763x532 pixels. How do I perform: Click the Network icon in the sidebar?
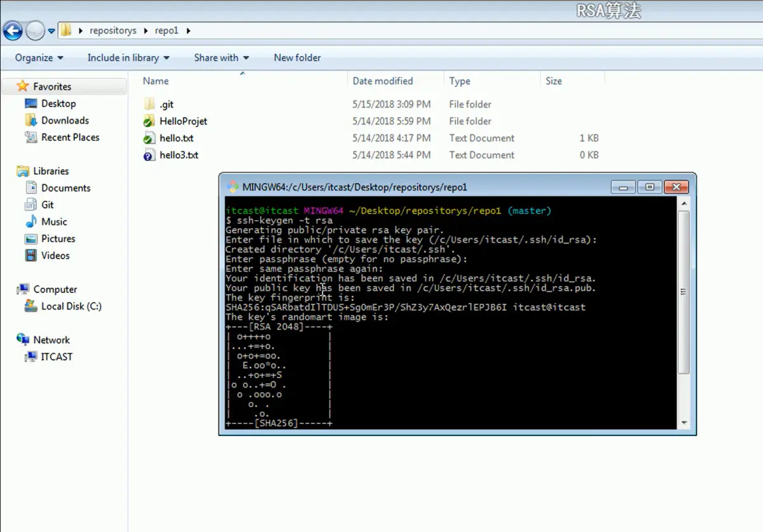click(x=23, y=340)
